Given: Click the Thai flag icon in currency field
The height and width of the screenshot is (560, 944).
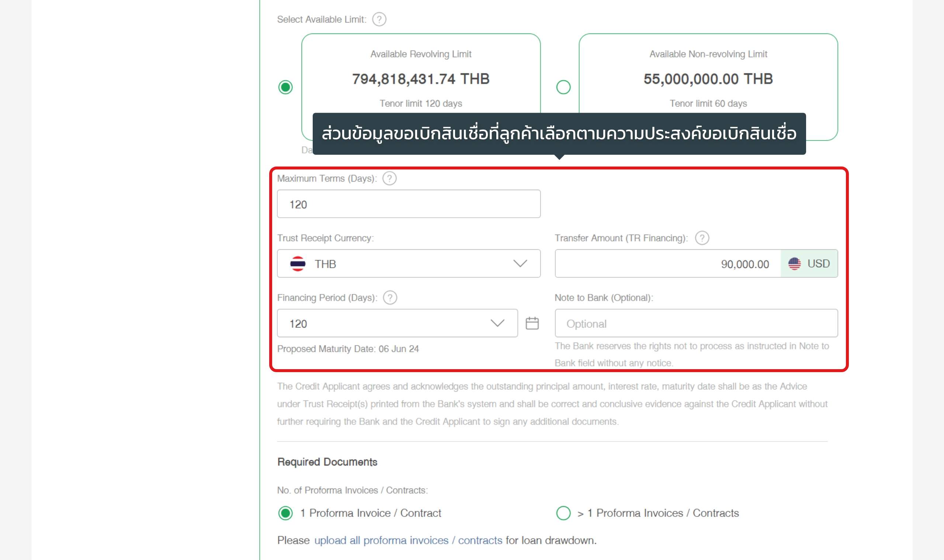Looking at the screenshot, I should [x=298, y=264].
